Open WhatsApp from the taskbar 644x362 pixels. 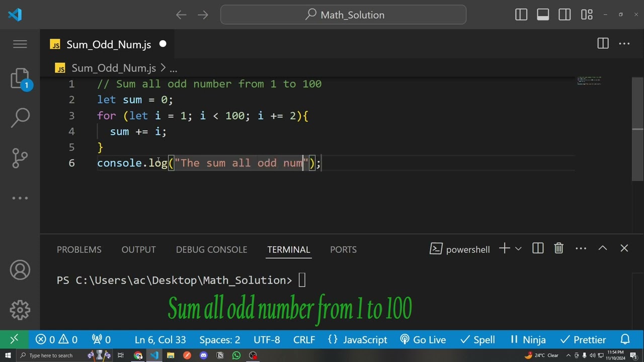(236, 355)
